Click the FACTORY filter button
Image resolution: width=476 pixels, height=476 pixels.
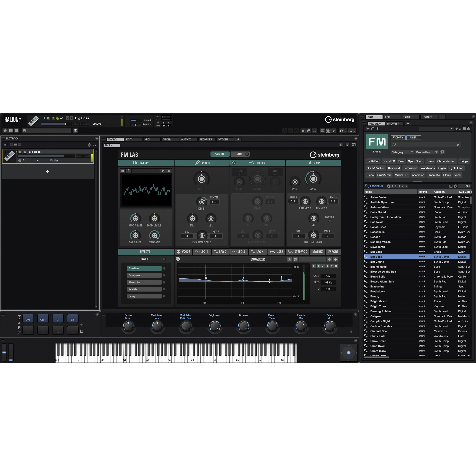[398, 137]
